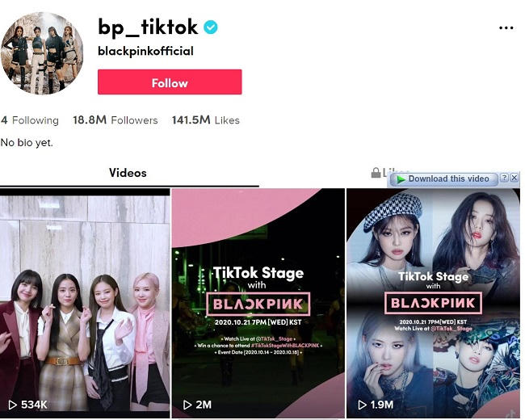Open the group photo video thumbnail
Viewport: 525px width, 420px height.
pyautogui.click(x=85, y=303)
